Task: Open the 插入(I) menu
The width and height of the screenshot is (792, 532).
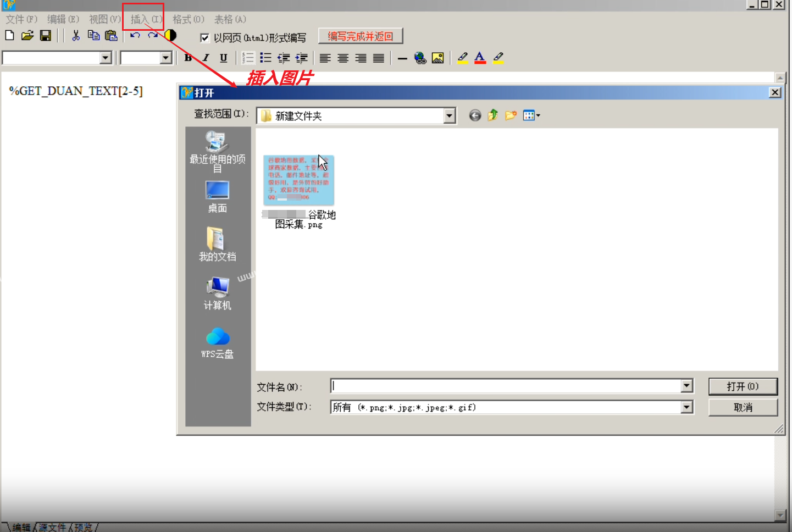Action: [x=147, y=19]
